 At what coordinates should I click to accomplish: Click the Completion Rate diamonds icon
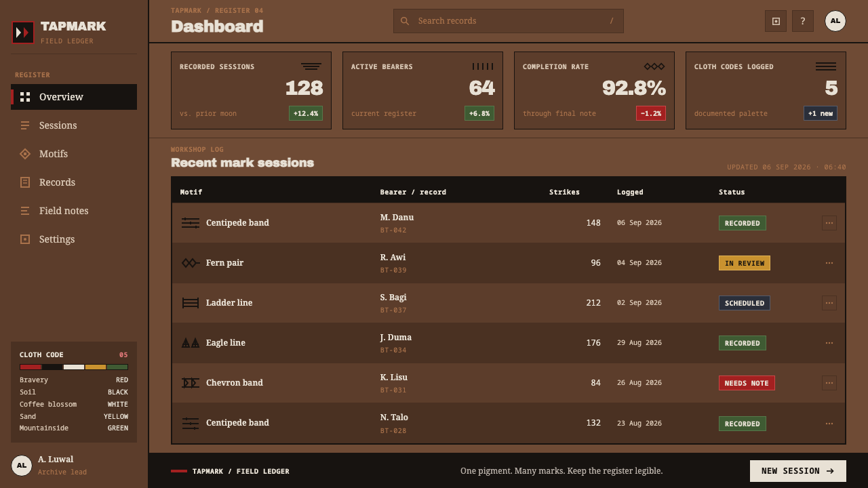click(x=654, y=66)
